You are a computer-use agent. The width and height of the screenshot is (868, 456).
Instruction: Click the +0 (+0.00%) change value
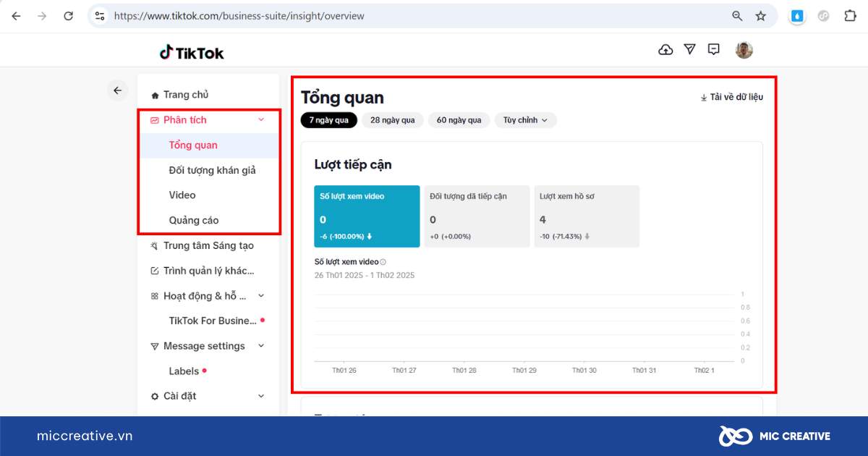click(x=451, y=236)
